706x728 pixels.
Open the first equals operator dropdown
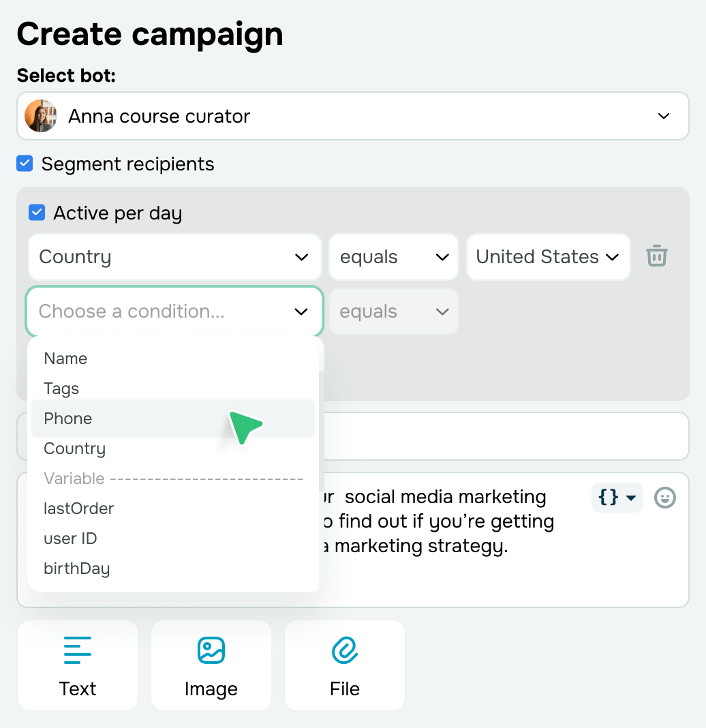pos(393,257)
